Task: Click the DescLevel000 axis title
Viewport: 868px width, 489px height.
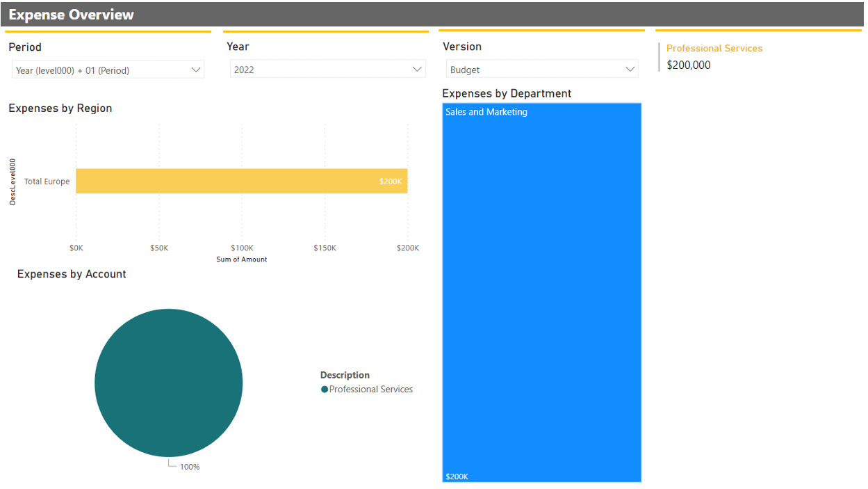Action: [13, 181]
